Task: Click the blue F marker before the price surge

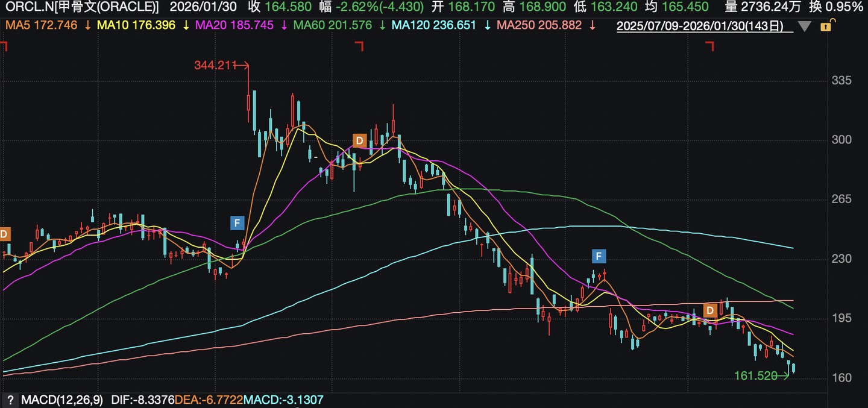Action: 237,224
